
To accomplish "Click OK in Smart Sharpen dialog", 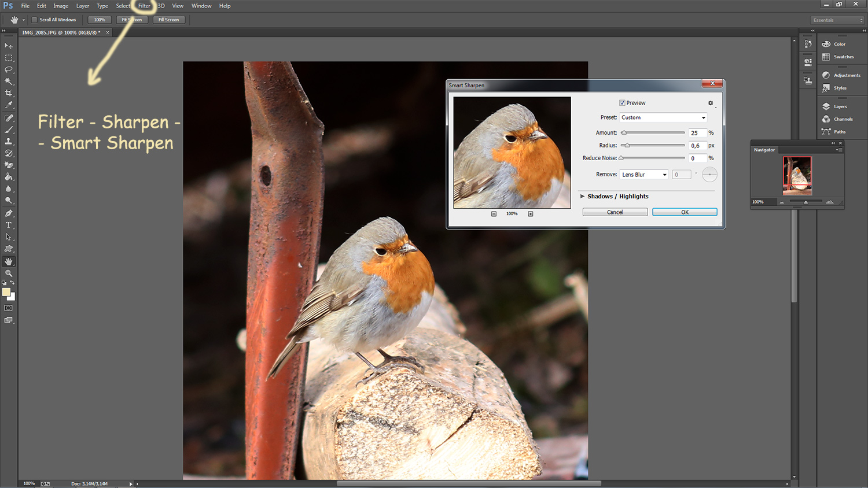I will pyautogui.click(x=685, y=212).
